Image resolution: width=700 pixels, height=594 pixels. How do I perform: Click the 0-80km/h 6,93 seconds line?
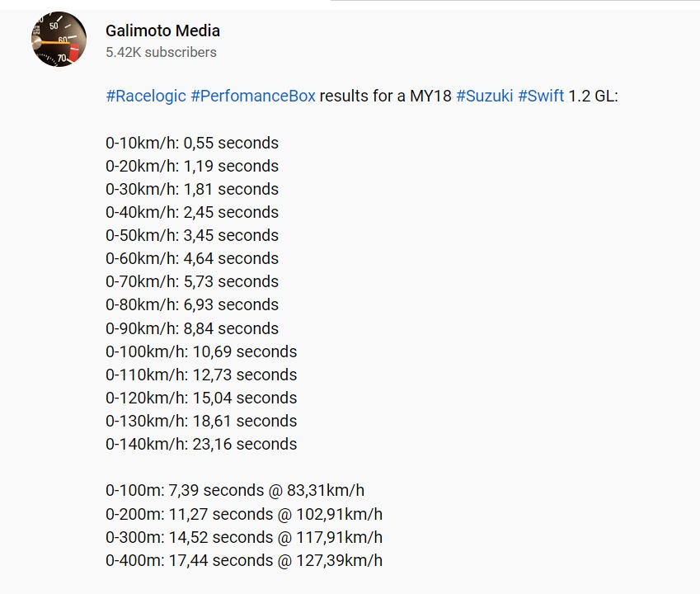point(192,304)
